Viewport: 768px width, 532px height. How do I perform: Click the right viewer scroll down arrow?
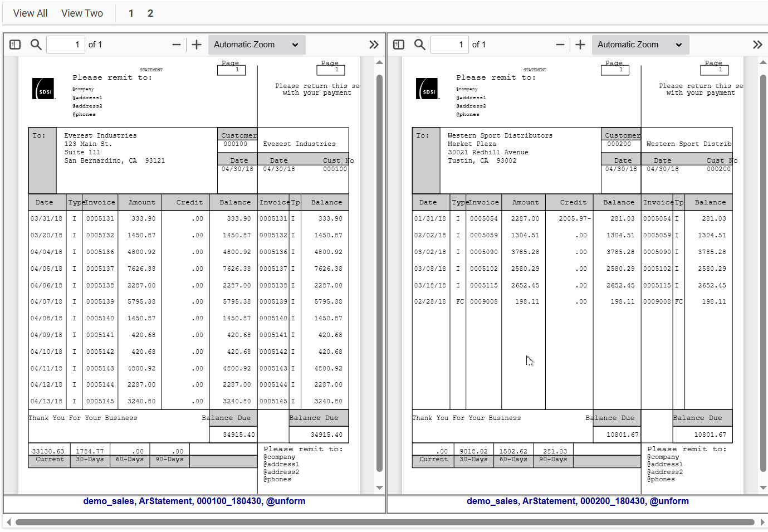click(x=763, y=487)
